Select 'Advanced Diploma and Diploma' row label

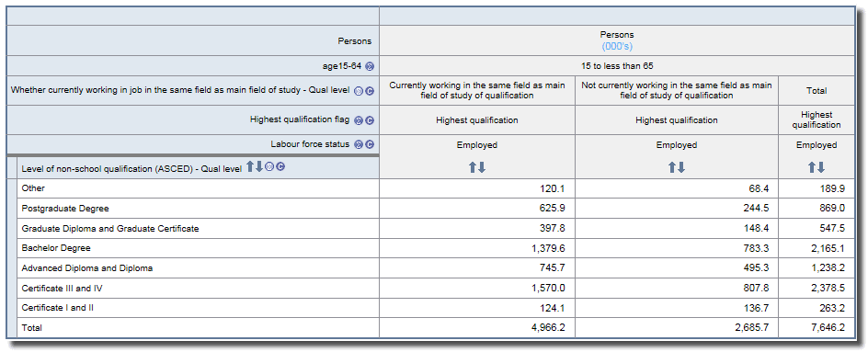point(87,267)
